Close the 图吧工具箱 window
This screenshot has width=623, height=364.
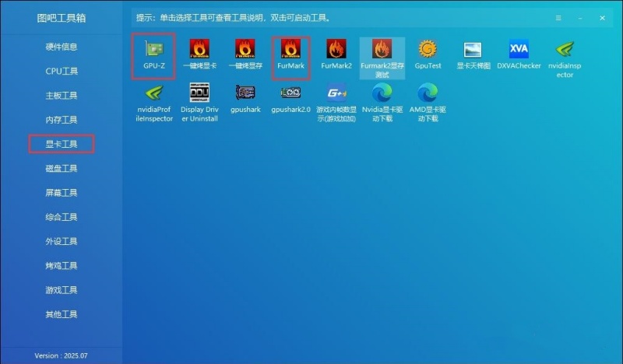point(602,18)
